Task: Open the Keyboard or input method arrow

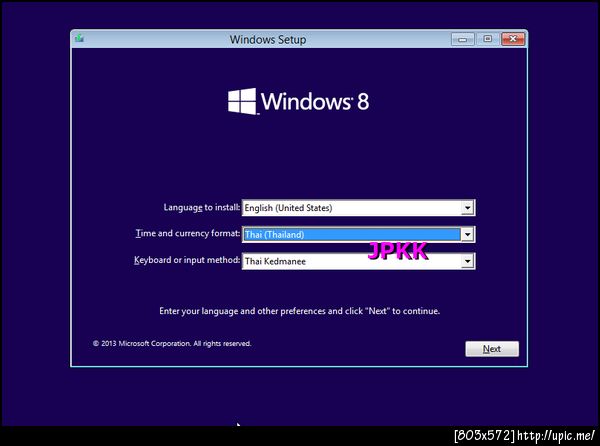Action: tap(467, 261)
